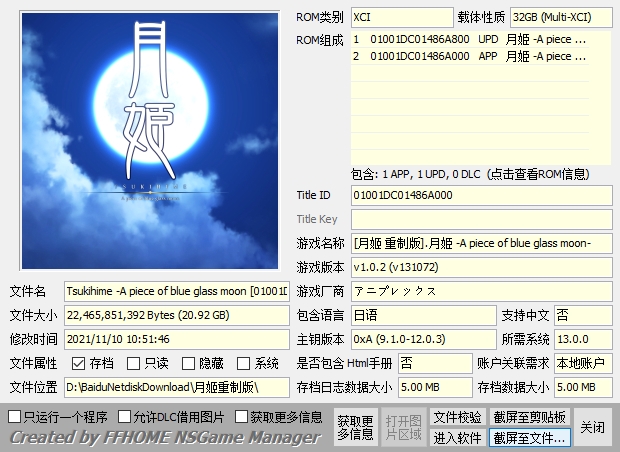Toggle 允许DLC借用图片 checkbox

(x=125, y=416)
